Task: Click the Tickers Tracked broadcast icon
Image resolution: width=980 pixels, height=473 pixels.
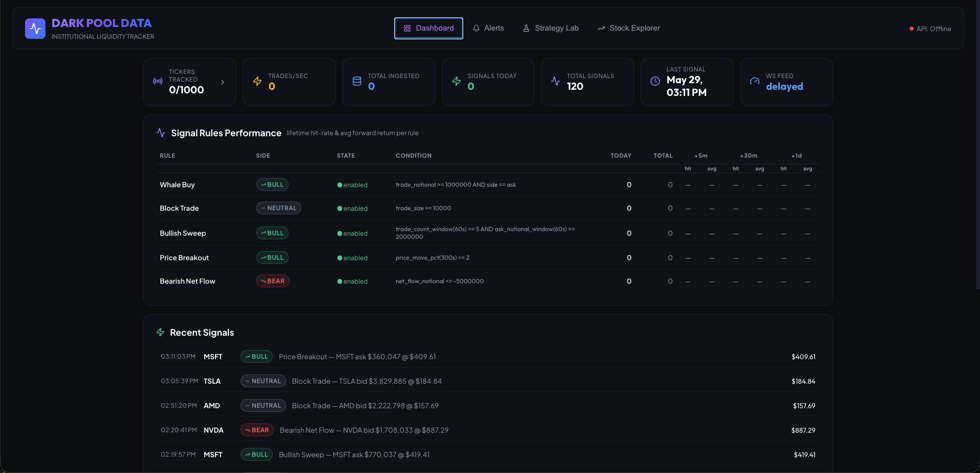Action: click(158, 81)
